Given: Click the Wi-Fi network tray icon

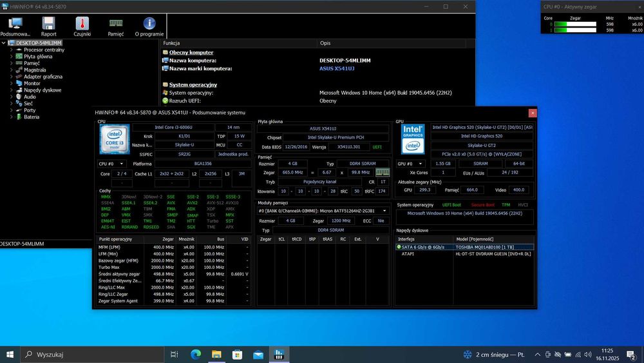Looking at the screenshot, I should click(578, 355).
